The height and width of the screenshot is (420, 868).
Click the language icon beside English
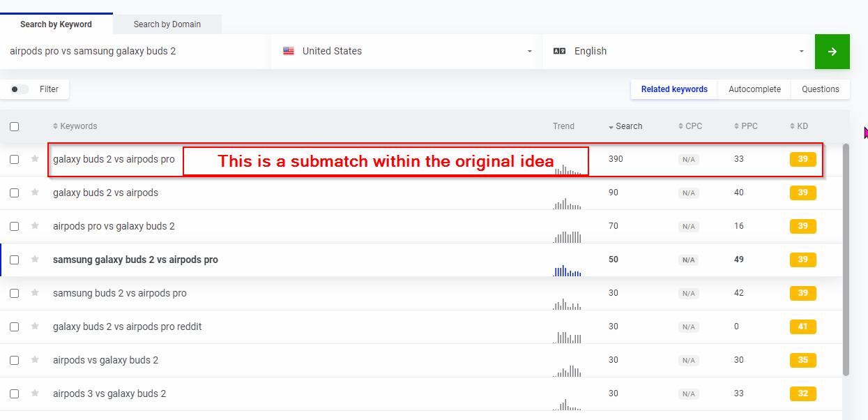coord(559,51)
